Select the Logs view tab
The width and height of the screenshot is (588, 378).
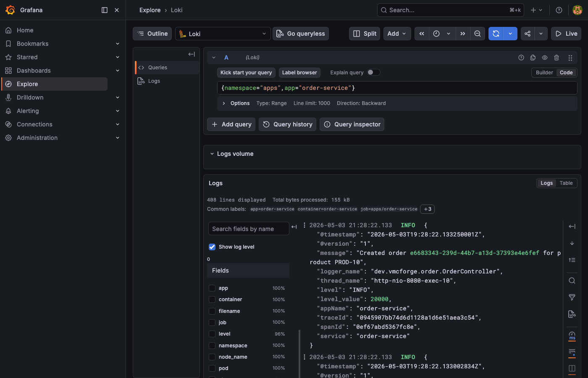coord(546,183)
